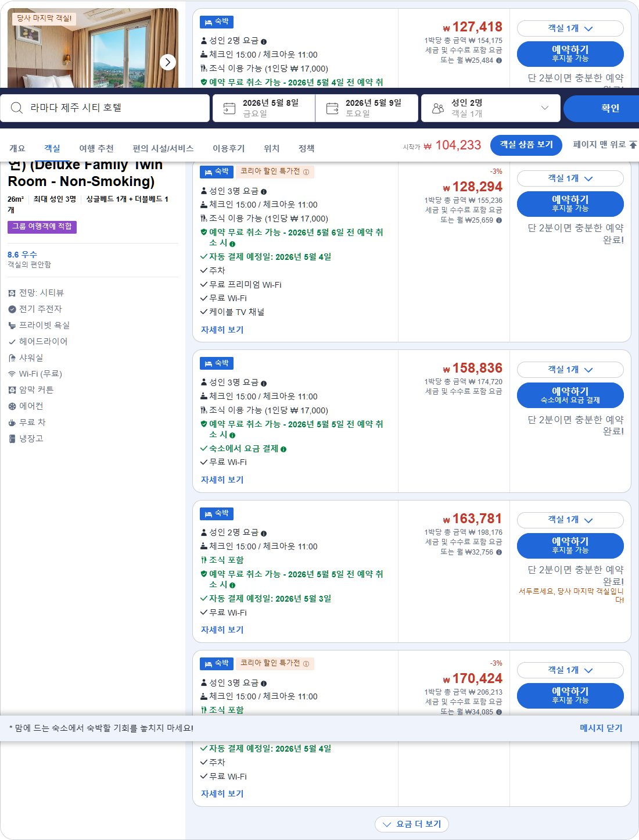This screenshot has width=639, height=840.
Task: Open 객실 1개 dropdown for ₩163,781 rate
Action: [x=570, y=520]
